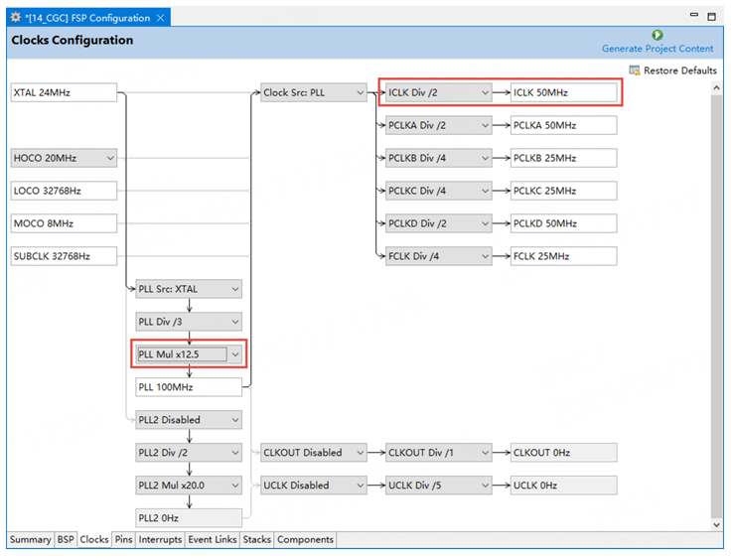Screen dimensions: 733x560
Task: Open the Stacks tab
Action: pyautogui.click(x=256, y=539)
